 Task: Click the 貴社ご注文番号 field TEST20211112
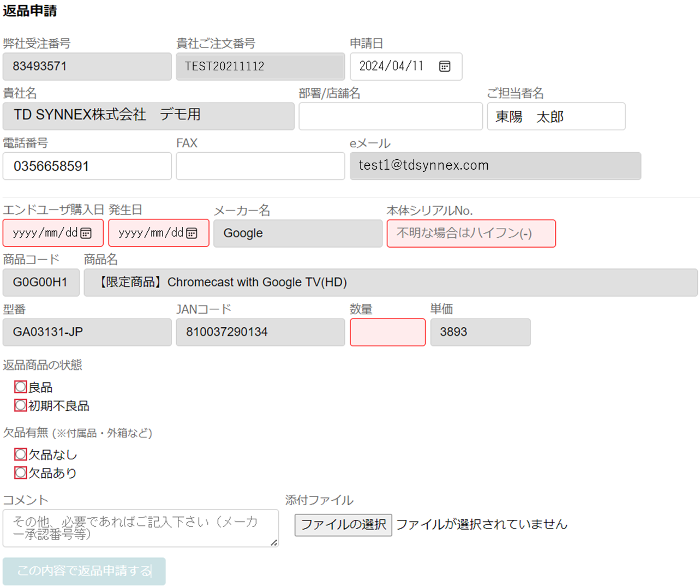(x=260, y=67)
